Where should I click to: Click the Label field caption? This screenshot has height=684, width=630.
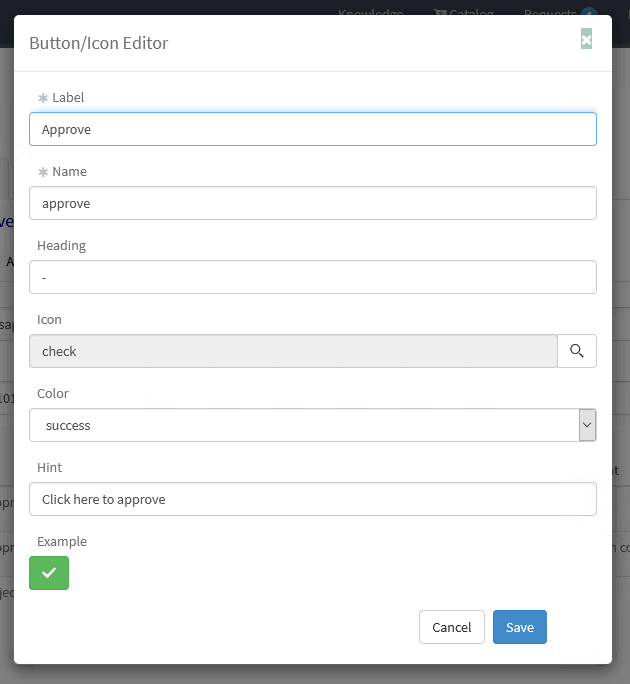(x=68, y=98)
